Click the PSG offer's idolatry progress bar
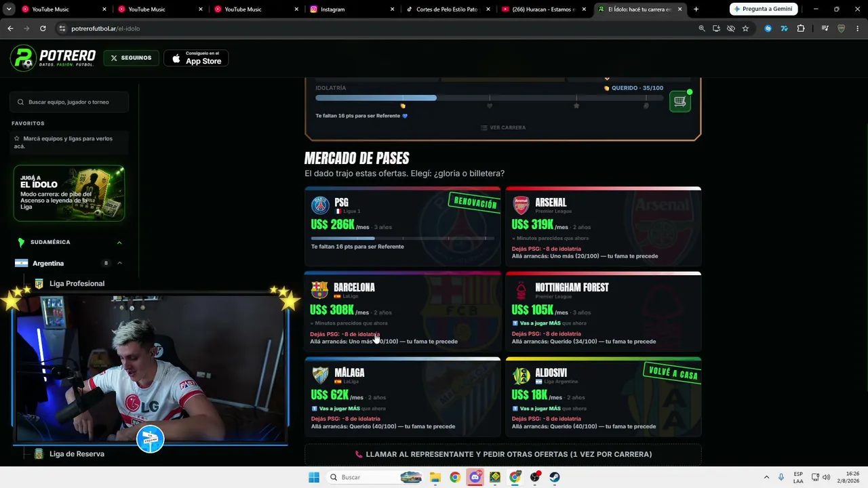Viewport: 868px width, 488px height. click(402, 238)
